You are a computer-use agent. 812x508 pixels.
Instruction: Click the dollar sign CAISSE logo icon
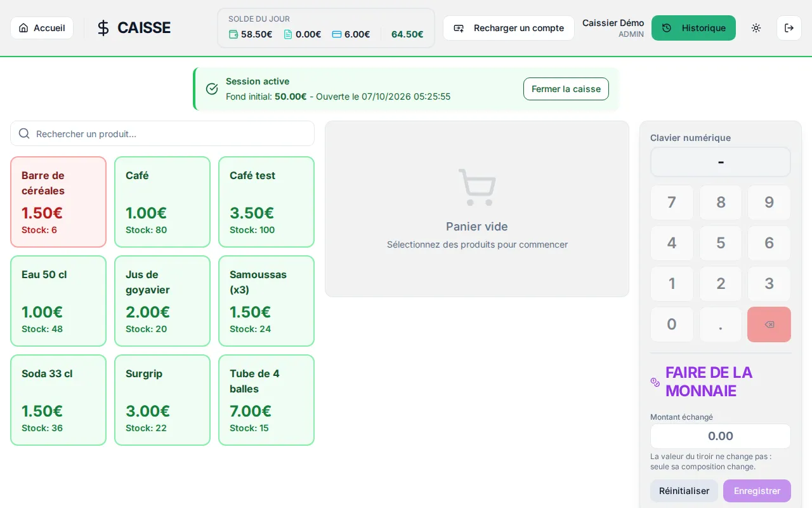tap(103, 28)
